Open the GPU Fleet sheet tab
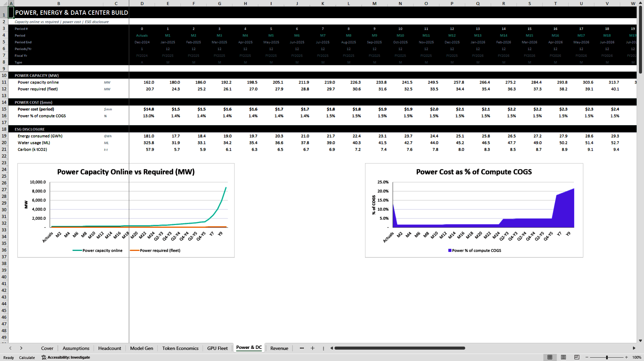The height and width of the screenshot is (361, 644). point(217,348)
